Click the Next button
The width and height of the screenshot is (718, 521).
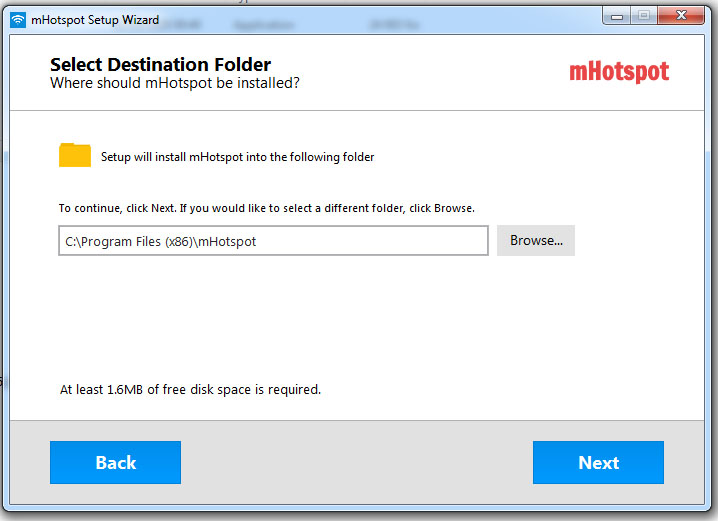coord(598,462)
